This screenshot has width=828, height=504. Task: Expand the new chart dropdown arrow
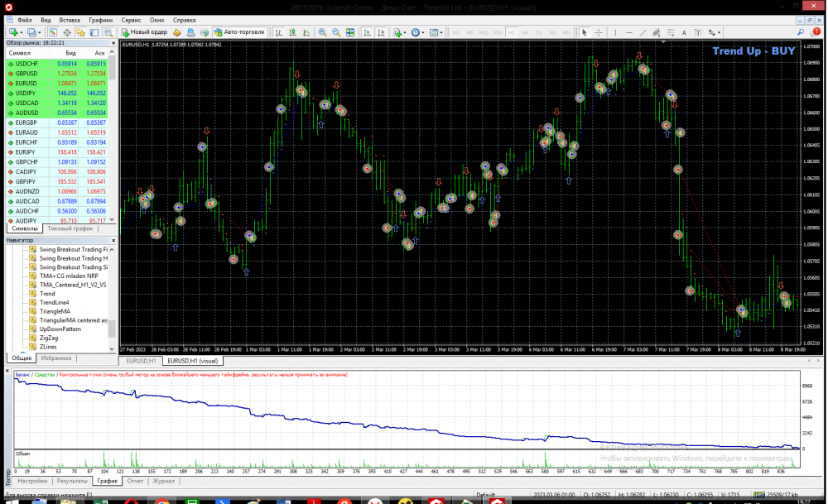21,33
